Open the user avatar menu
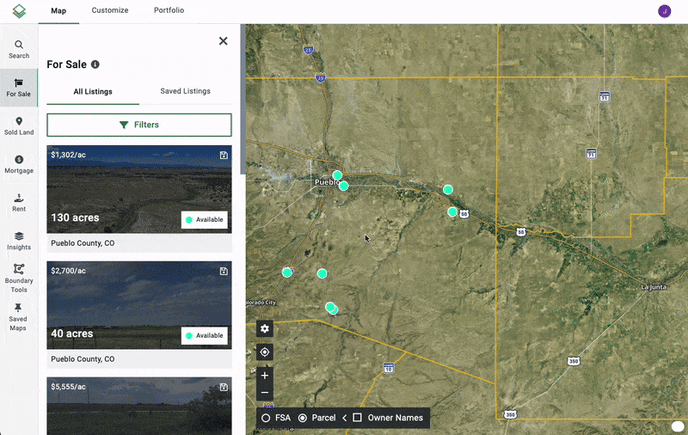Image resolution: width=688 pixels, height=435 pixels. click(x=664, y=11)
